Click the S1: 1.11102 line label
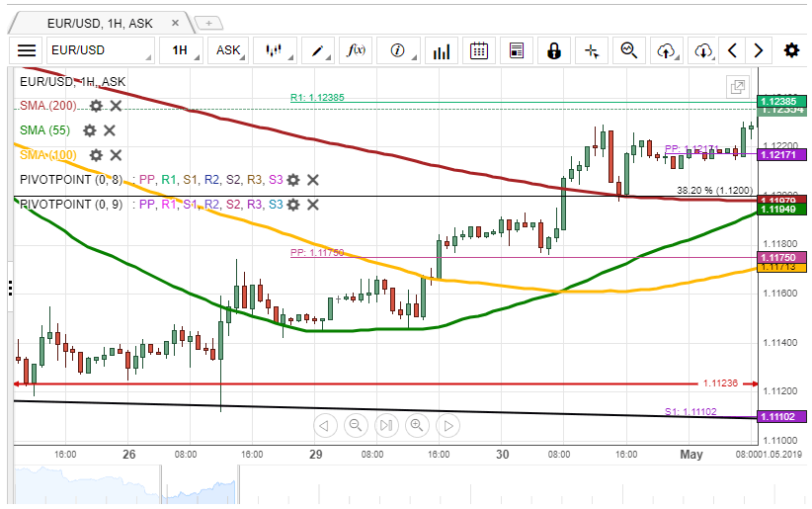 [690, 411]
